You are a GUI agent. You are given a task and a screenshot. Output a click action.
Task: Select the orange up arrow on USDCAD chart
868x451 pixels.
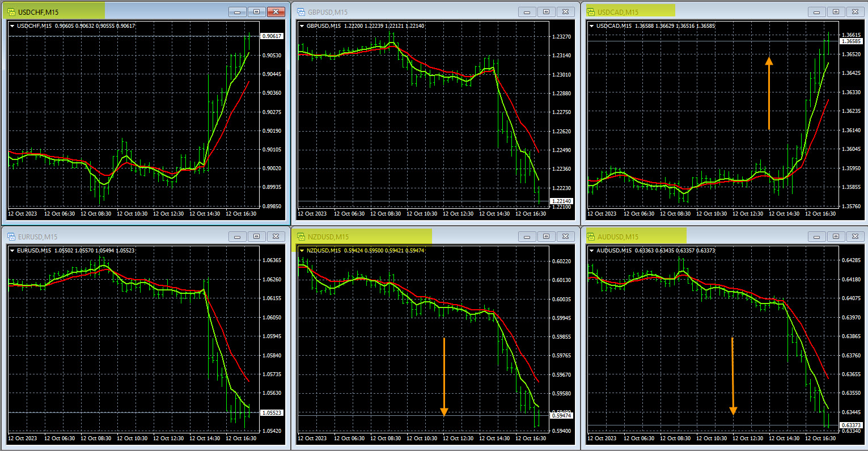[x=769, y=94]
